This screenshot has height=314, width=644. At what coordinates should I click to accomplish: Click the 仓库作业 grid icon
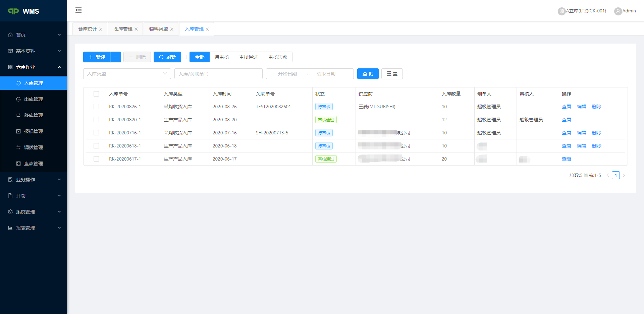10,67
